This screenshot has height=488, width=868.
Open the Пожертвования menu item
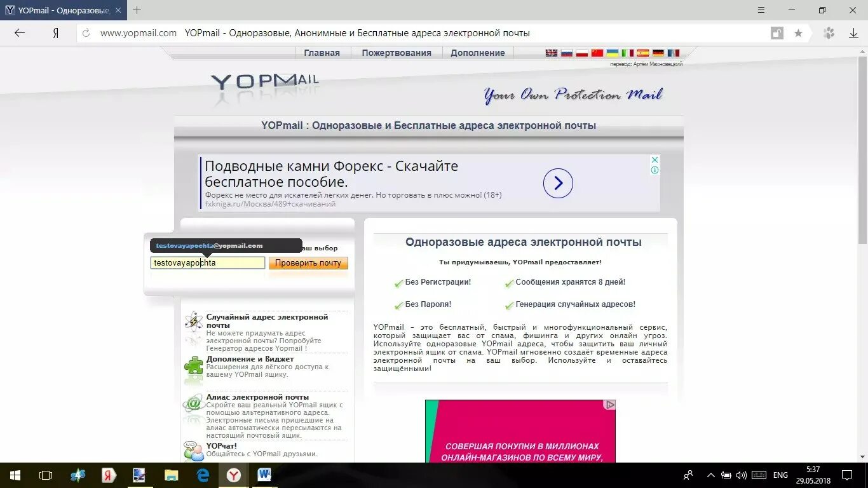pos(397,53)
